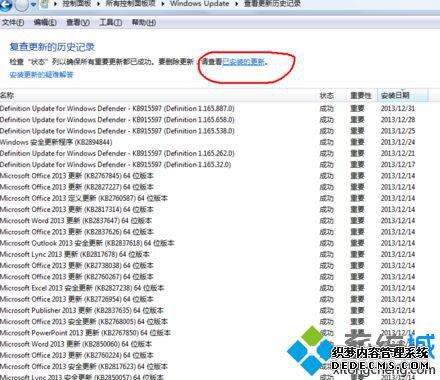Open the 工具(T) menu
This screenshot has width=440, height=380.
pos(111,23)
